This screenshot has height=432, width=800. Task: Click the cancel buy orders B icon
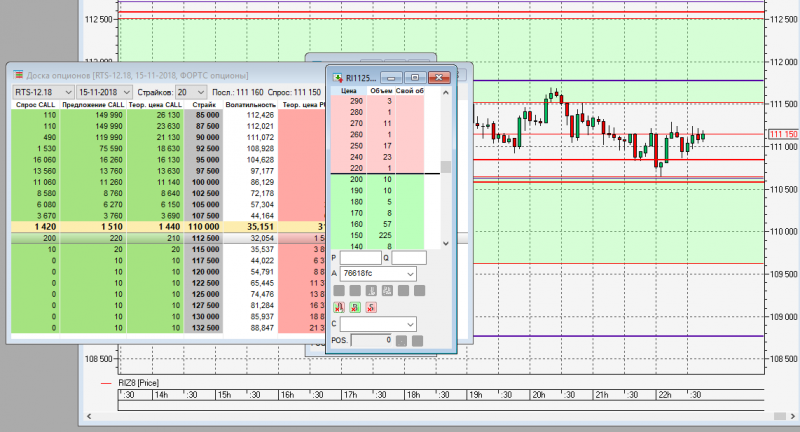coord(355,308)
